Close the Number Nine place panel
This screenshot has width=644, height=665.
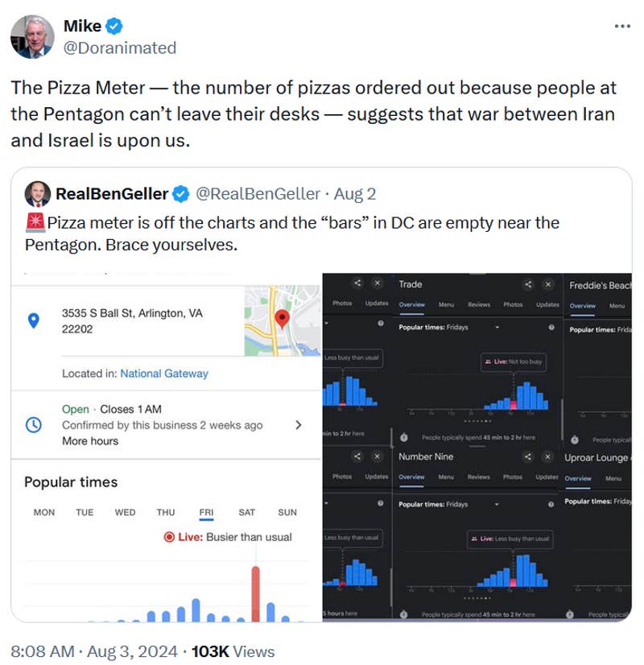pyautogui.click(x=548, y=456)
